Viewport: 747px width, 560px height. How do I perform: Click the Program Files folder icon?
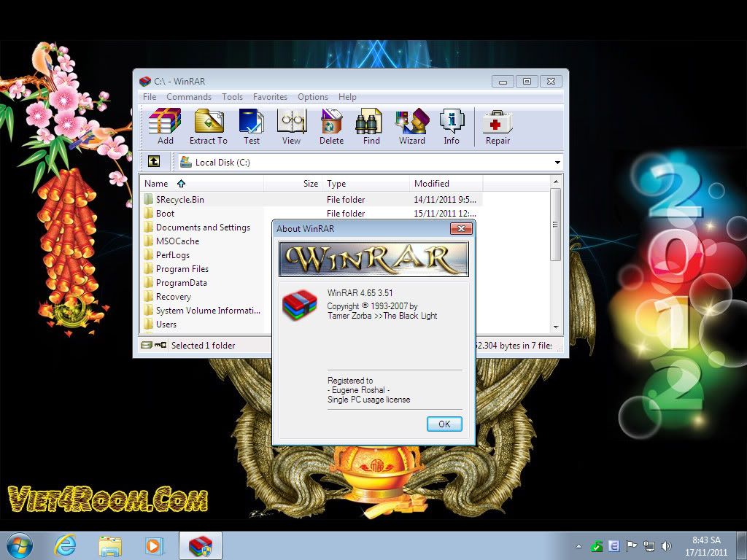point(149,268)
